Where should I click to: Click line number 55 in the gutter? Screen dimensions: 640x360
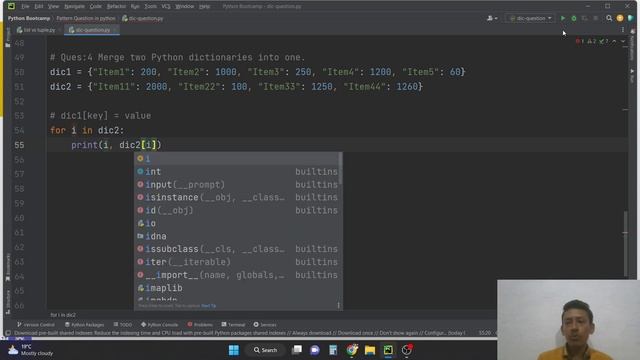click(19, 145)
